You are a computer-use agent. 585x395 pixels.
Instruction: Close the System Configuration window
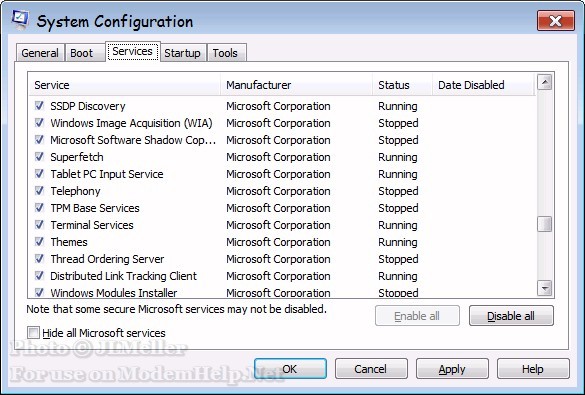pyautogui.click(x=556, y=21)
